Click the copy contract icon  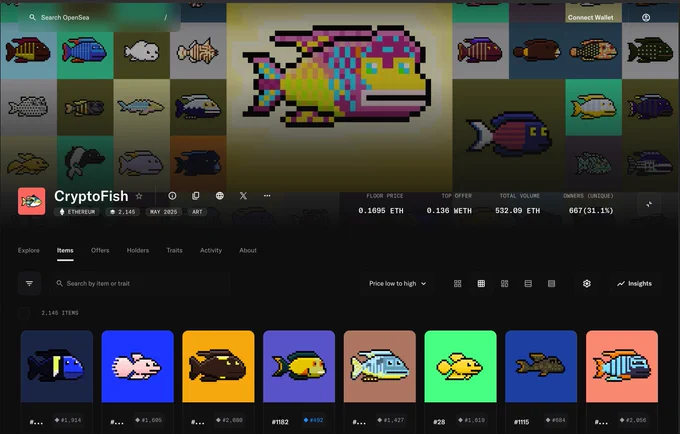click(x=196, y=196)
